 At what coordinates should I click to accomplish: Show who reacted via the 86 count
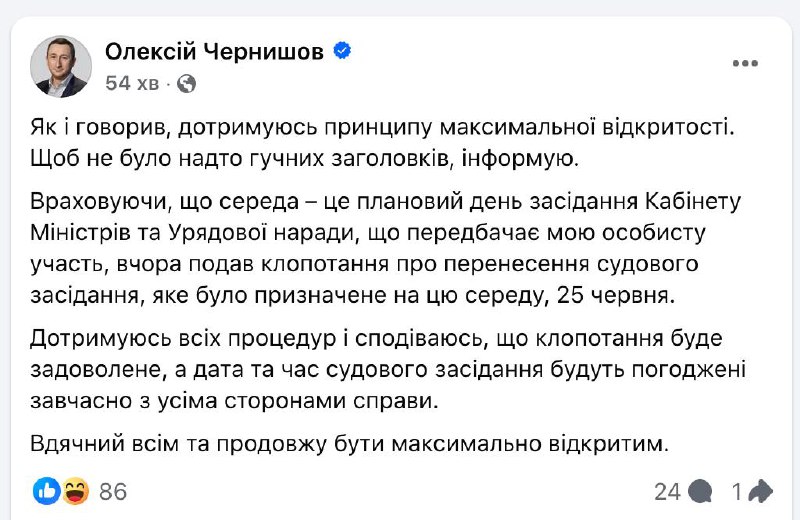click(113, 491)
